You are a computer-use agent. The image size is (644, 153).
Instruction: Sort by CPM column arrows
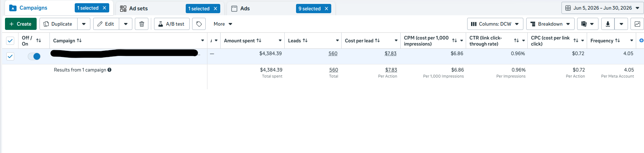click(454, 41)
